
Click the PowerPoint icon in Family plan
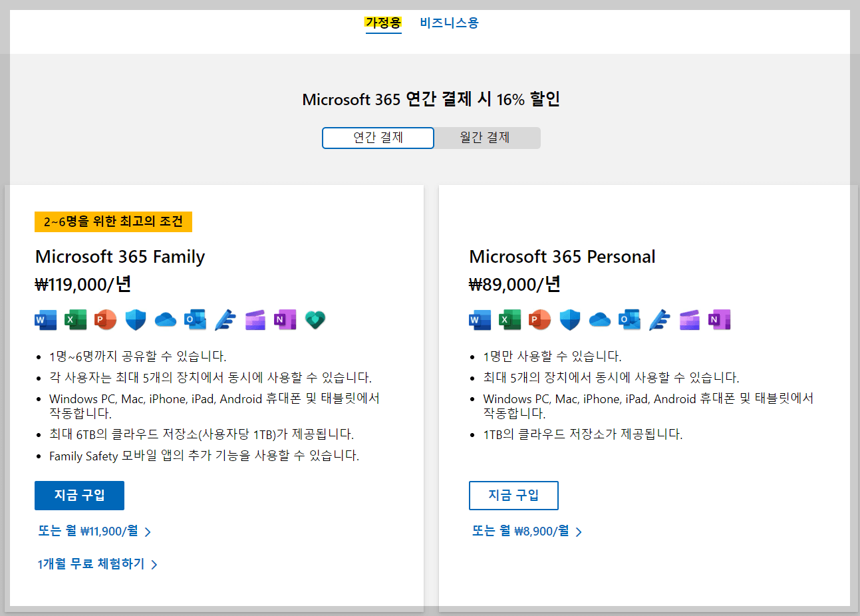pyautogui.click(x=105, y=320)
